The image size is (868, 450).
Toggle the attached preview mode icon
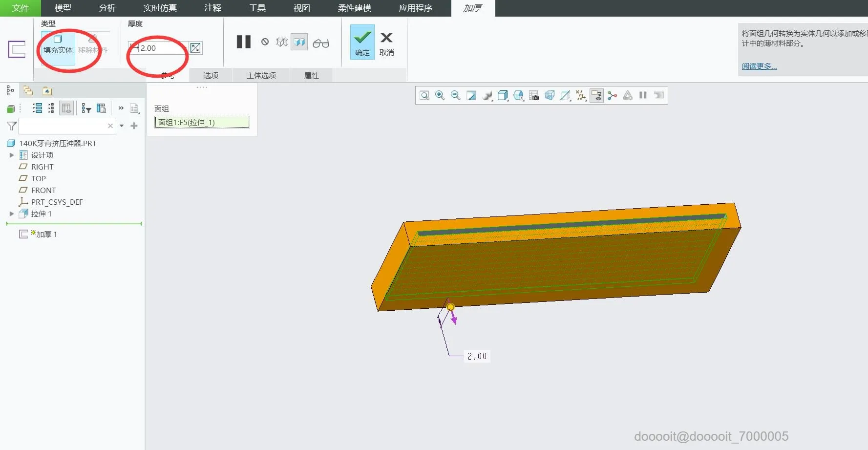[x=299, y=42]
